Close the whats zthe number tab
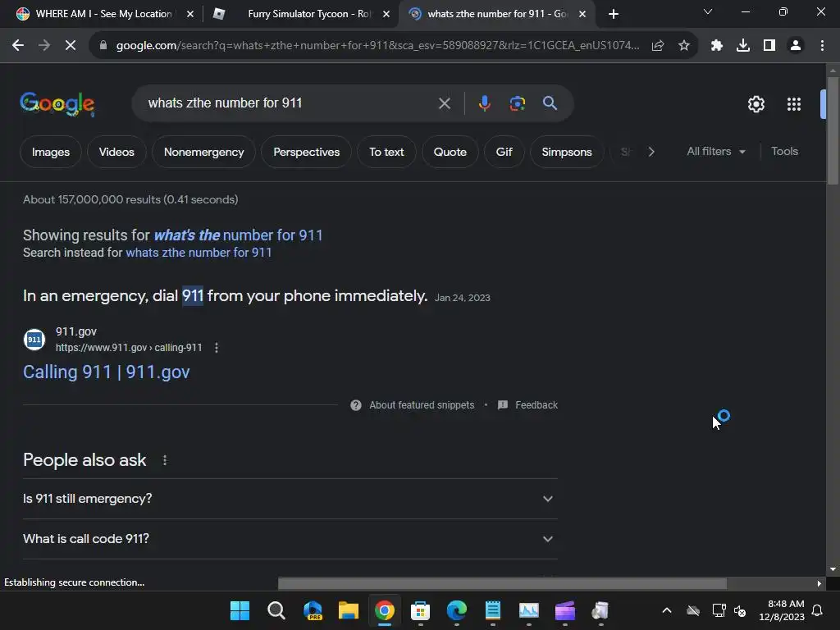Image resolution: width=840 pixels, height=630 pixels. coord(582,14)
